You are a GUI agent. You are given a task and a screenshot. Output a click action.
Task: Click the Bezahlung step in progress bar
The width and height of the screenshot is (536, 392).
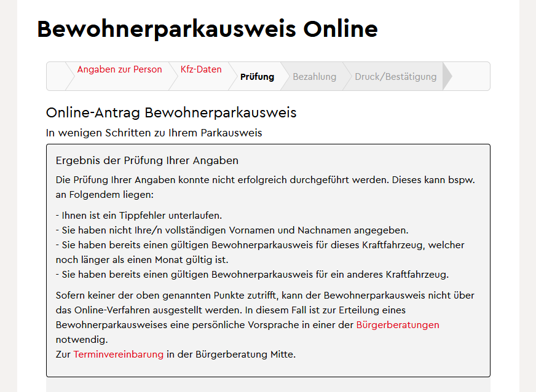[x=314, y=77]
